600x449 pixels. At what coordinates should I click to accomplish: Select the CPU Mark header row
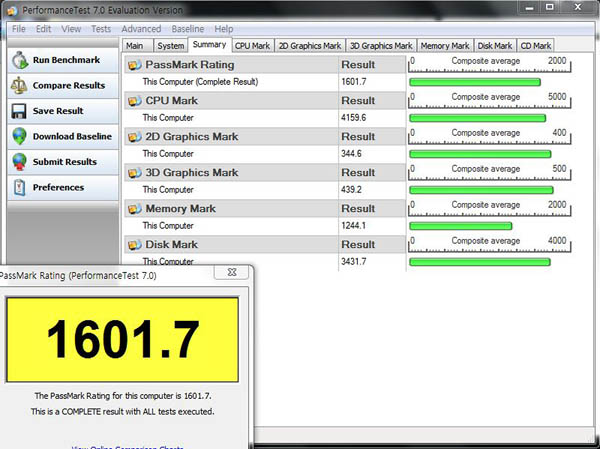(x=265, y=101)
